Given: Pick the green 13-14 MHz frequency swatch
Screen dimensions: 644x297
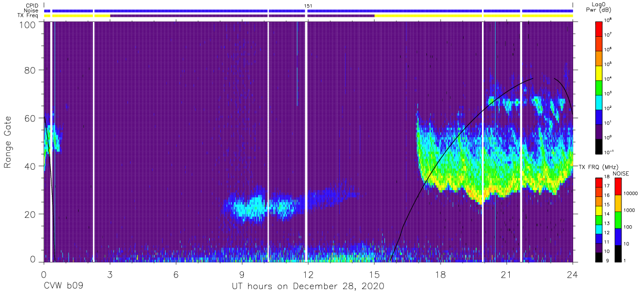Looking at the screenshot, I should click(x=599, y=220).
